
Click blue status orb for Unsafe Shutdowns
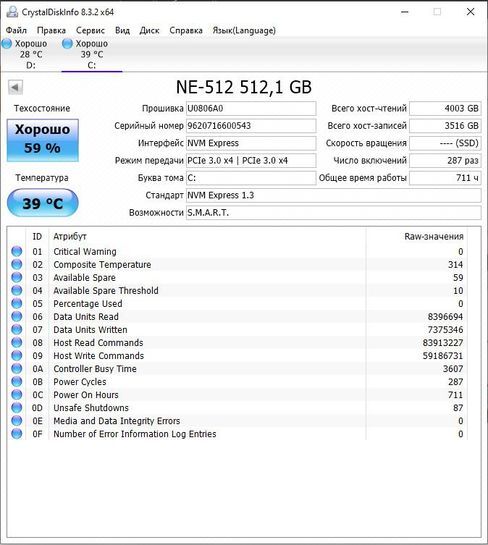16,408
